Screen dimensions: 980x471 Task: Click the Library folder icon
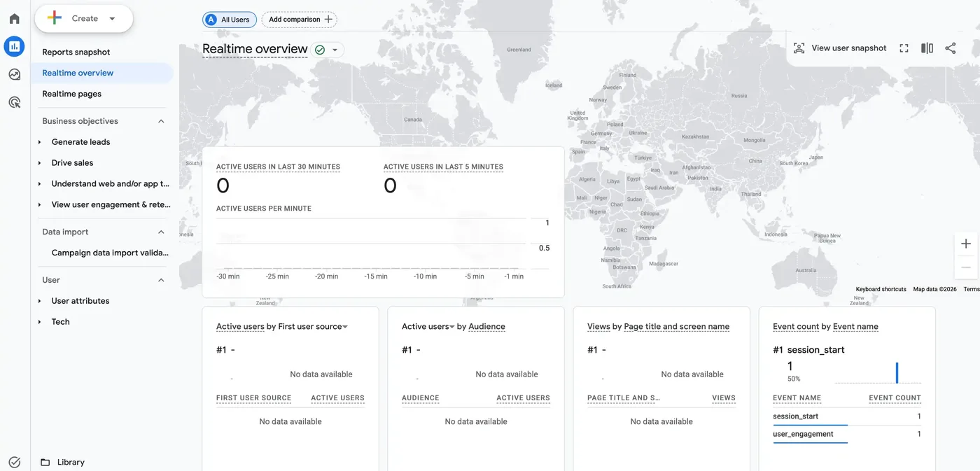pyautogui.click(x=45, y=462)
